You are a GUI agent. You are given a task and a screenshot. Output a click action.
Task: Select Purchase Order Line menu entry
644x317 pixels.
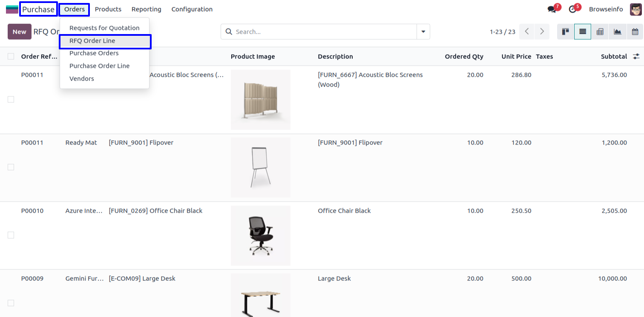click(99, 66)
